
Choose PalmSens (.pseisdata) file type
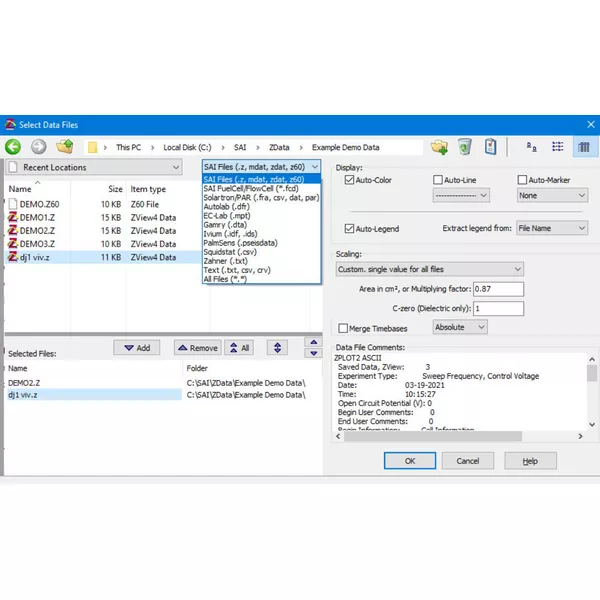pyautogui.click(x=261, y=243)
